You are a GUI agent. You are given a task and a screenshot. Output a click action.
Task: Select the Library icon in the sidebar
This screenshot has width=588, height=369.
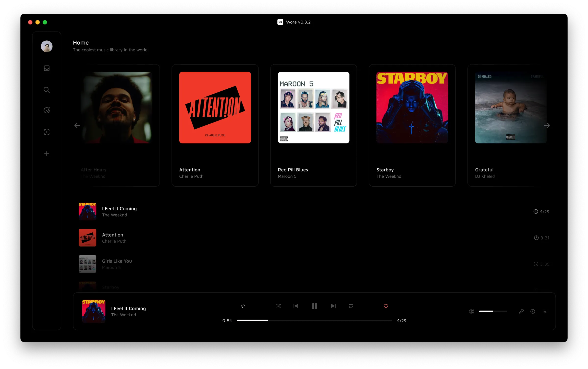point(47,68)
